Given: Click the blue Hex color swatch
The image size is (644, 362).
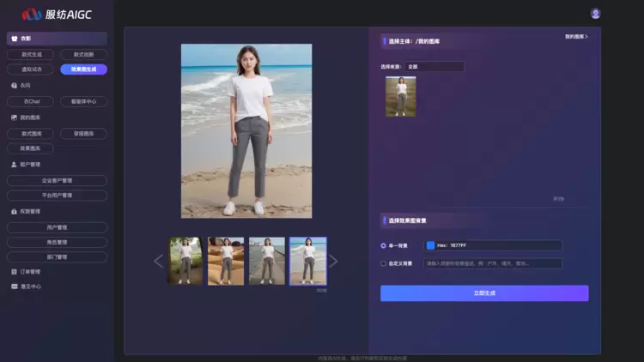Looking at the screenshot, I should click(x=431, y=245).
